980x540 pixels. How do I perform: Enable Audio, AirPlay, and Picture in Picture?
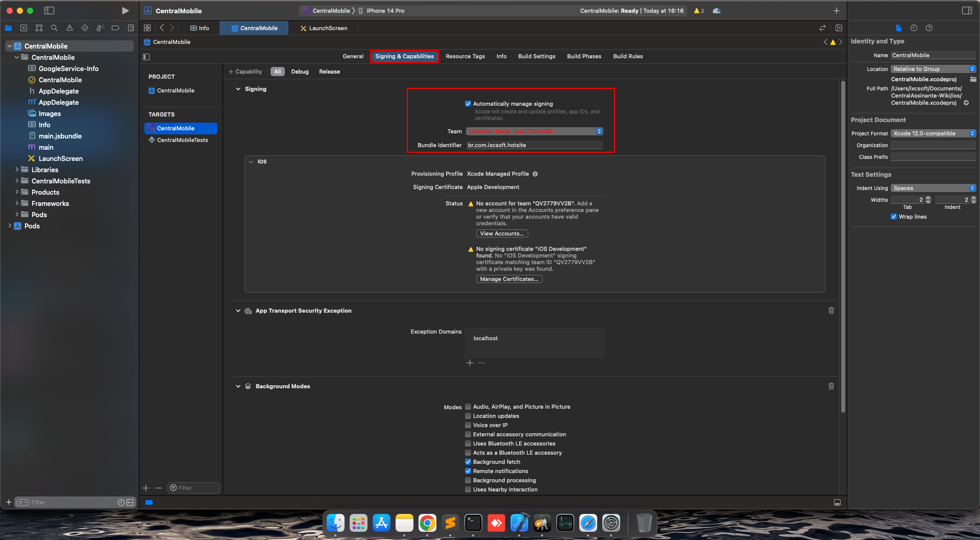(x=468, y=407)
